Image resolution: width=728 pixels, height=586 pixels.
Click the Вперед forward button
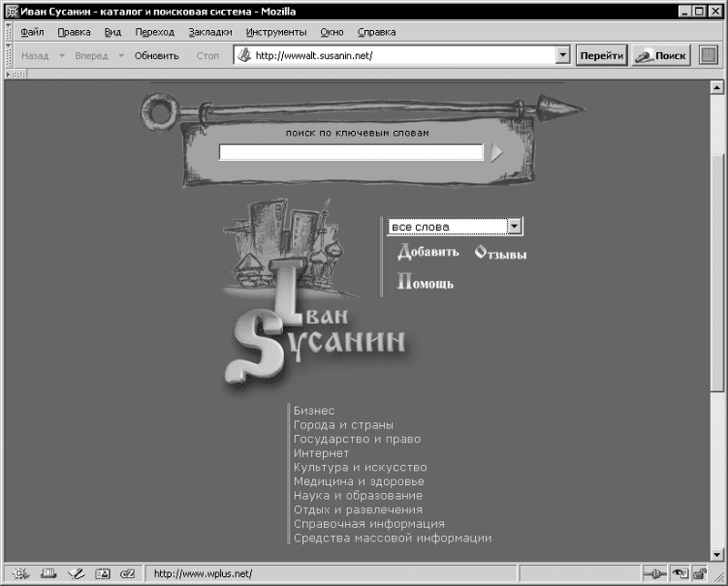pos(92,56)
